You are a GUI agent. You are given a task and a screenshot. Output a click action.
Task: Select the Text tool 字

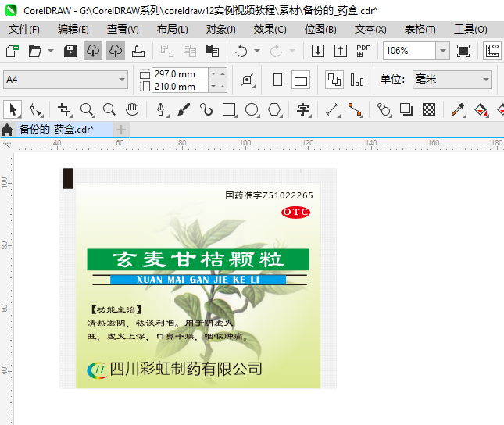point(303,109)
